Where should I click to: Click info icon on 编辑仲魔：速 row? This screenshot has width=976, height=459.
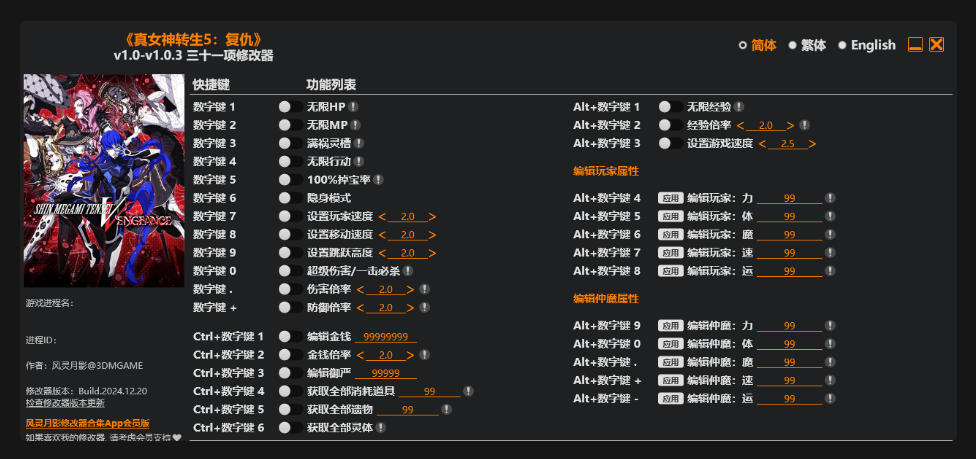(x=830, y=380)
